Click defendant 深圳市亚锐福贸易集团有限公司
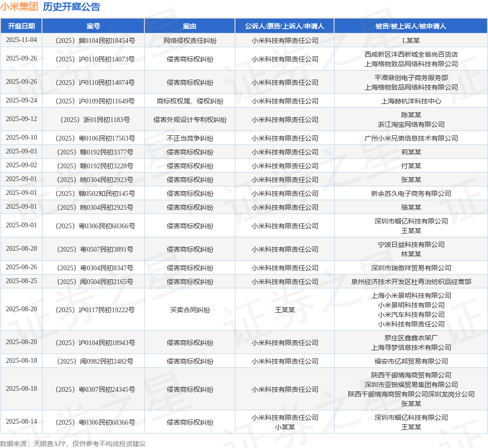 pos(411,385)
